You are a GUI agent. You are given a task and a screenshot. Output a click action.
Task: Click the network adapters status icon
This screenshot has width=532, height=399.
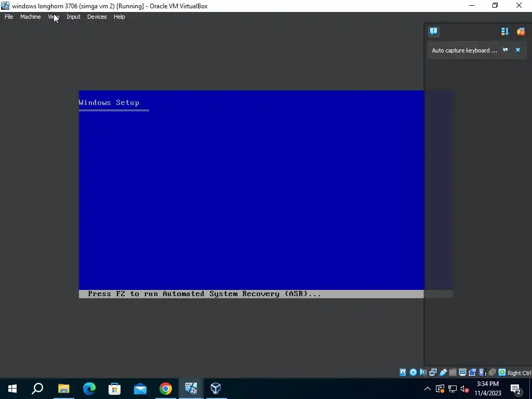pos(433,373)
